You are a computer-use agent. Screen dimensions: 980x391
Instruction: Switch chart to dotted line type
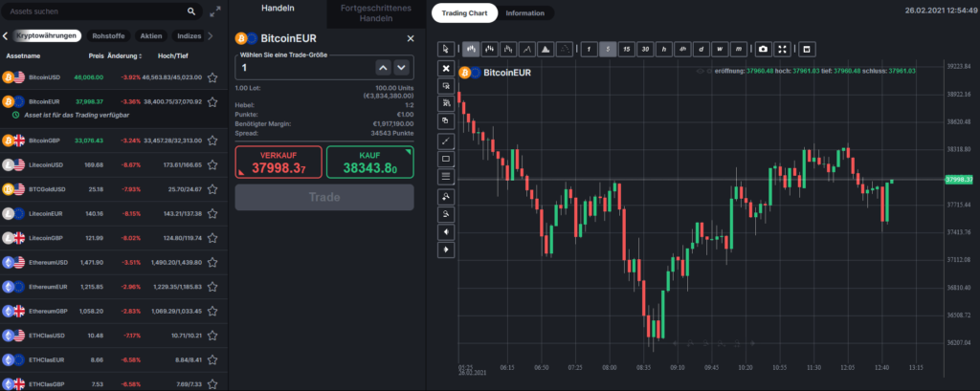point(565,49)
